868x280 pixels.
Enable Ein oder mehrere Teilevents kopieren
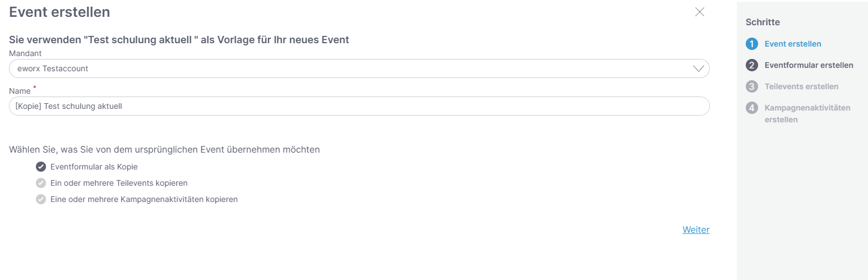[x=40, y=183]
